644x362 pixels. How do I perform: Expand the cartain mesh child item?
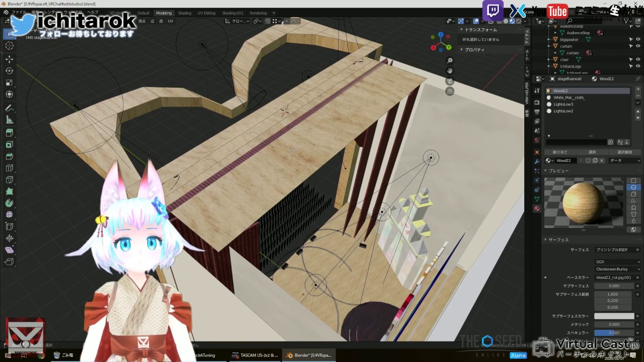[x=556, y=53]
